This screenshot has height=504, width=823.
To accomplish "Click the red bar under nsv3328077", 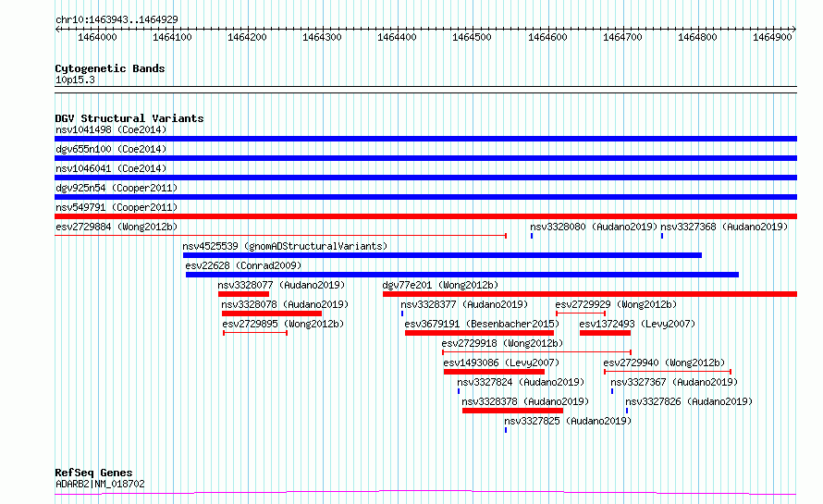I will 243,294.
